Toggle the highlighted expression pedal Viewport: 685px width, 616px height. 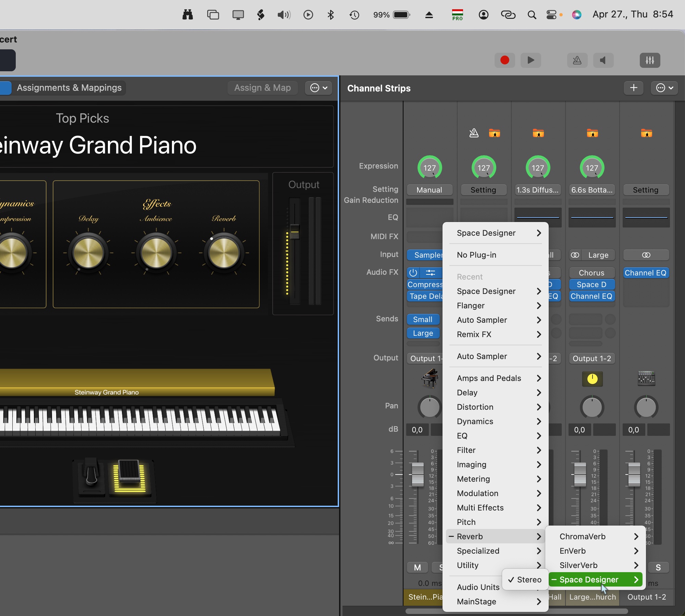129,476
